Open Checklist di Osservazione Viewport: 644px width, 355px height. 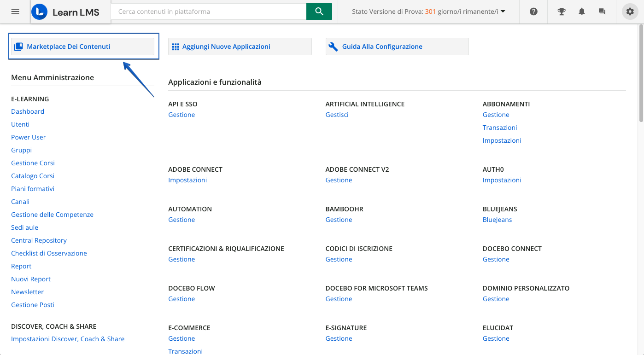tap(49, 253)
